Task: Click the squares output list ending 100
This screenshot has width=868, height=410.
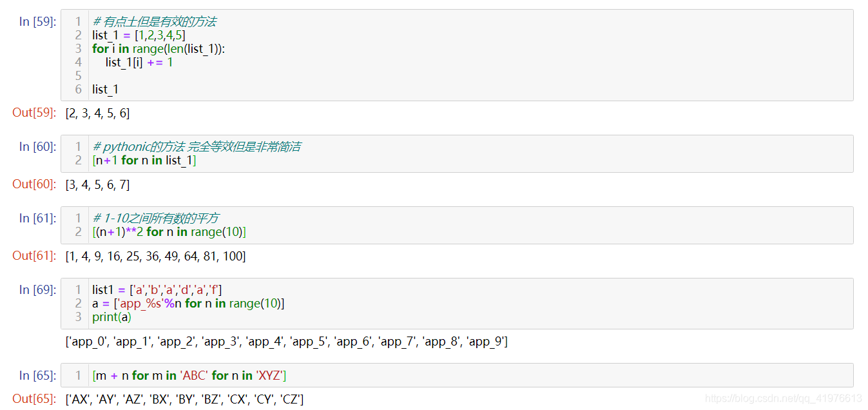Action: 155,257
